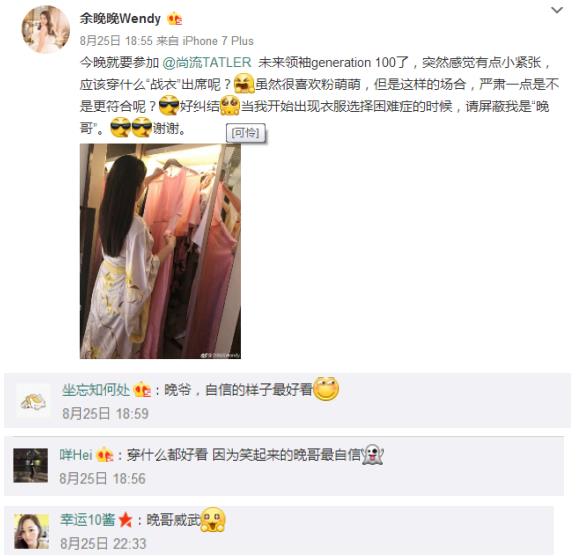Open 幸运10酱's avatar picture
Screen dimensions: 577x556
31,531
